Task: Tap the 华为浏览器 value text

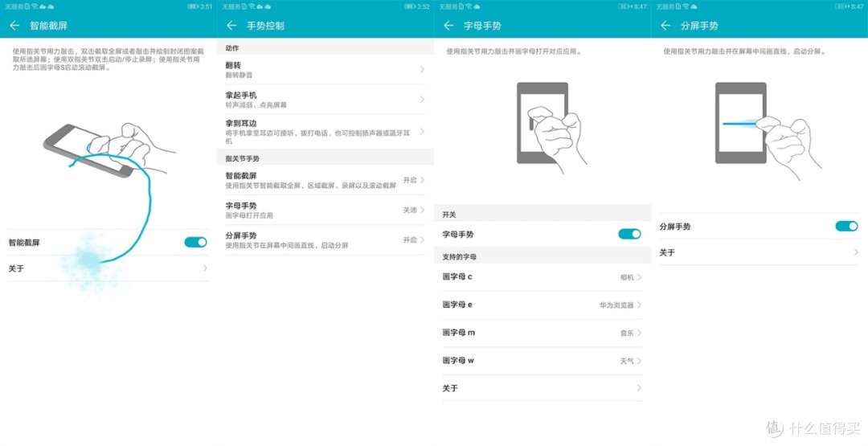Action: pos(616,305)
